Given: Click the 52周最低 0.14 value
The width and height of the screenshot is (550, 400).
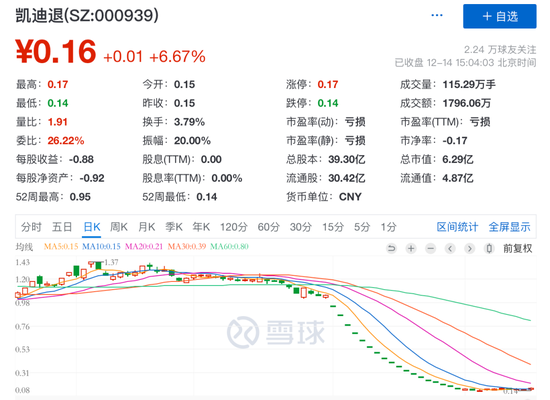Looking at the screenshot, I should tap(207, 197).
